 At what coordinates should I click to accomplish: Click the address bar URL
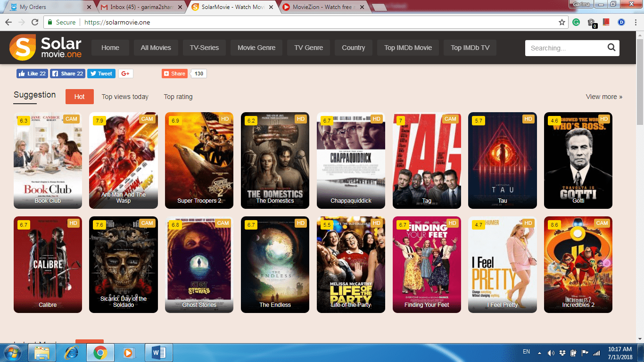(x=117, y=22)
